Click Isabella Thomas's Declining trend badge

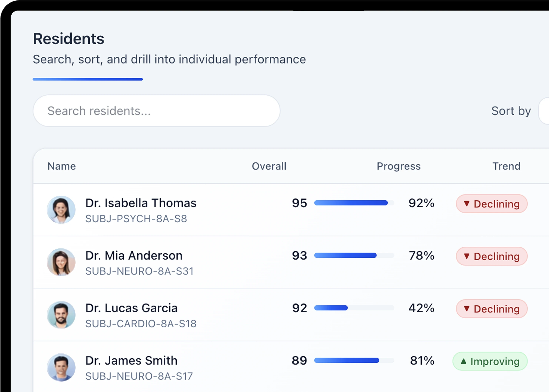tap(492, 204)
